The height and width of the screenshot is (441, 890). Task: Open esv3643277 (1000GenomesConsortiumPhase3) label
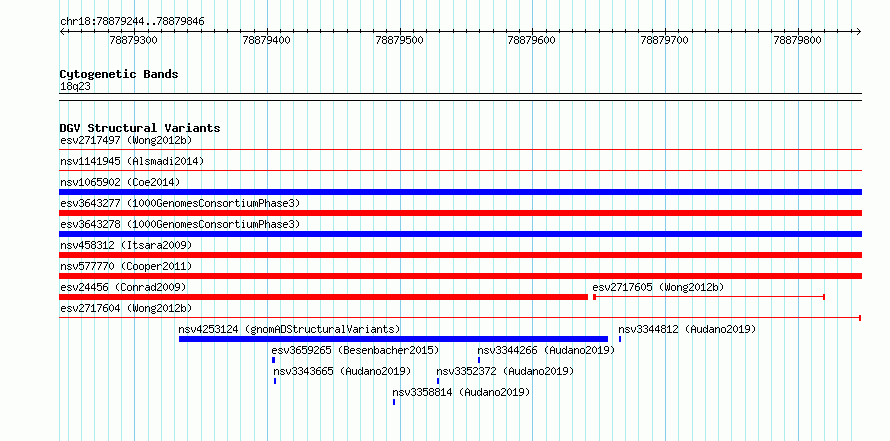tap(180, 203)
